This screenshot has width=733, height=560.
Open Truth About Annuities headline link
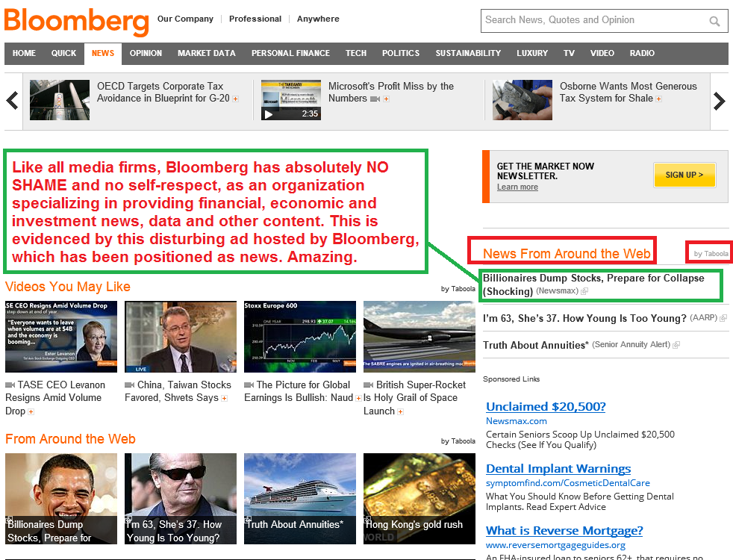[536, 345]
